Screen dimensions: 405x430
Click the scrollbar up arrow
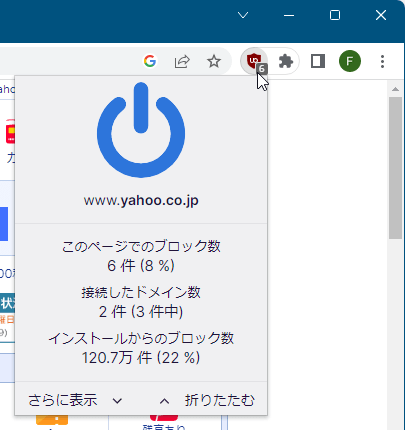[x=395, y=89]
